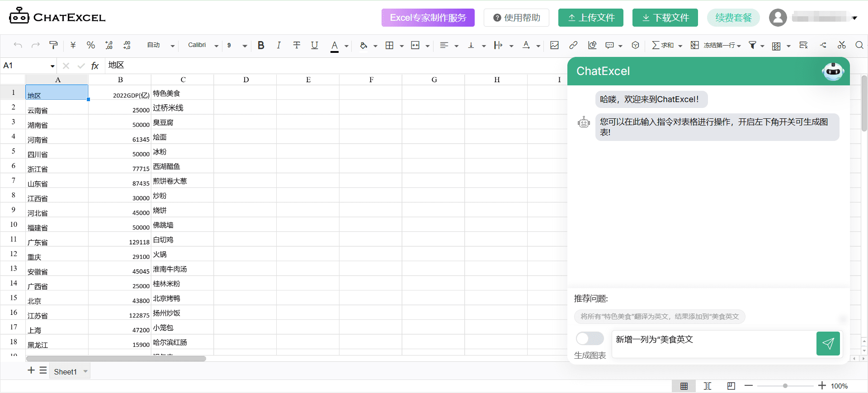Expand borders dropdown arrow

(x=401, y=46)
